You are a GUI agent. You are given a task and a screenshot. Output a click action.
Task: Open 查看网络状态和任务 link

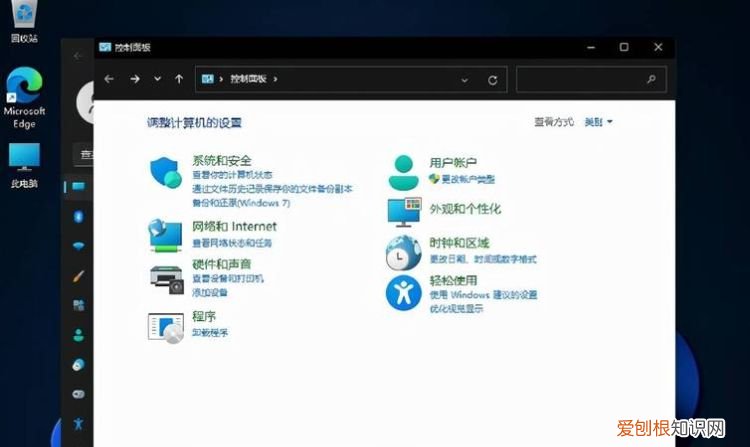232,243
